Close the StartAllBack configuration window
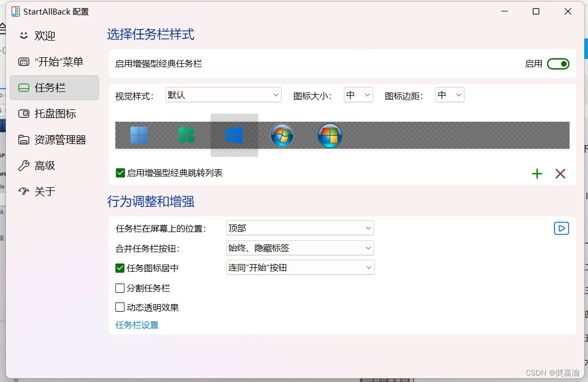 [568, 11]
